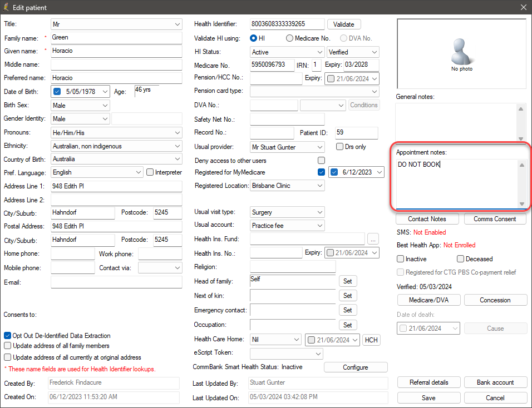Enable the Interpreter checkbox
This screenshot has height=408, width=532.
[150, 172]
